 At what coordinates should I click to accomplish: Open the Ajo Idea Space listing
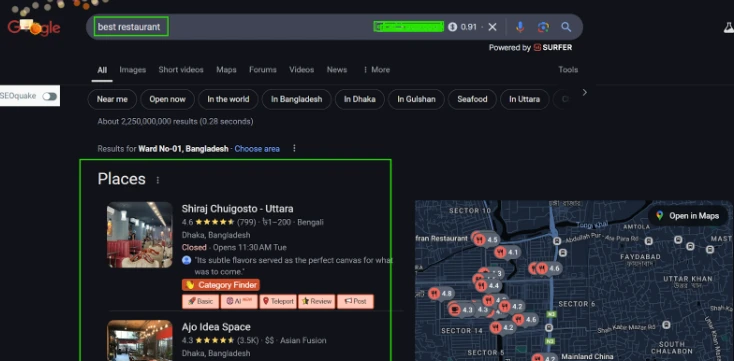216,327
